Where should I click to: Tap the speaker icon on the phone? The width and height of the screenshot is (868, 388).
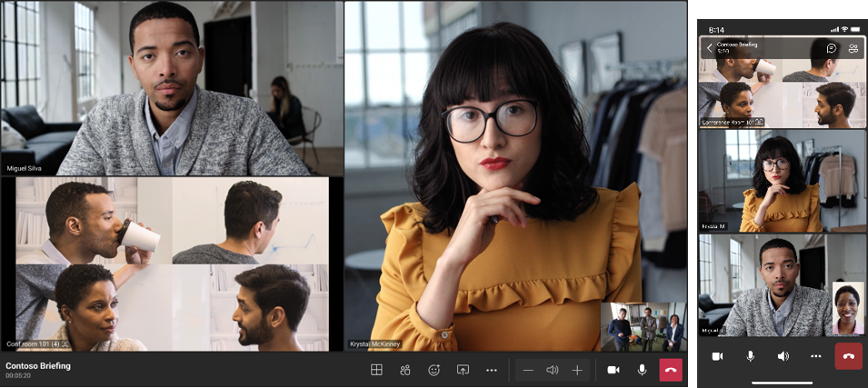pyautogui.click(x=783, y=356)
